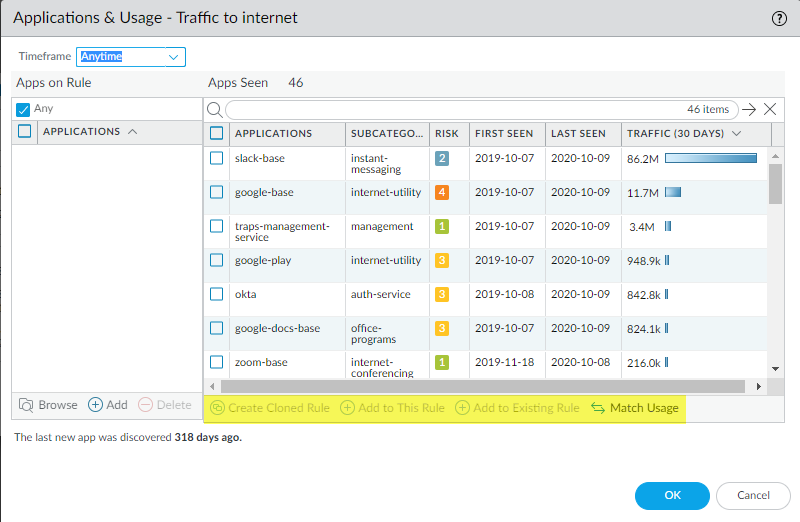800x522 pixels.
Task: Click the arrow icon next to 46 items
Action: coord(749,110)
